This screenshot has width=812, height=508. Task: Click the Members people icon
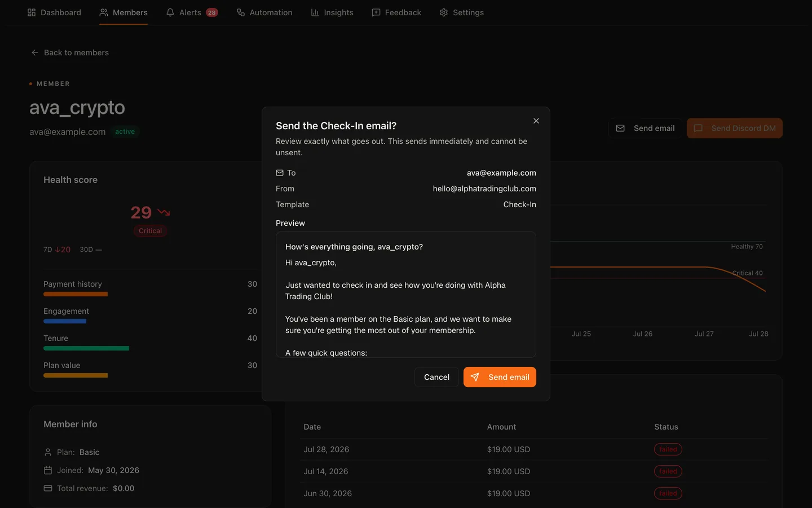[x=104, y=12]
